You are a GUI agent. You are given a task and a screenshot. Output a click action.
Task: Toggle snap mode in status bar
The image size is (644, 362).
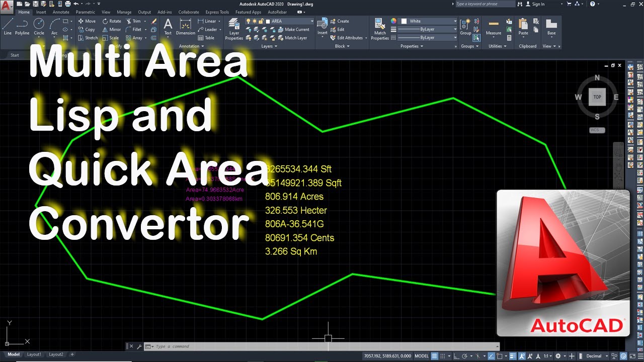[x=443, y=356]
